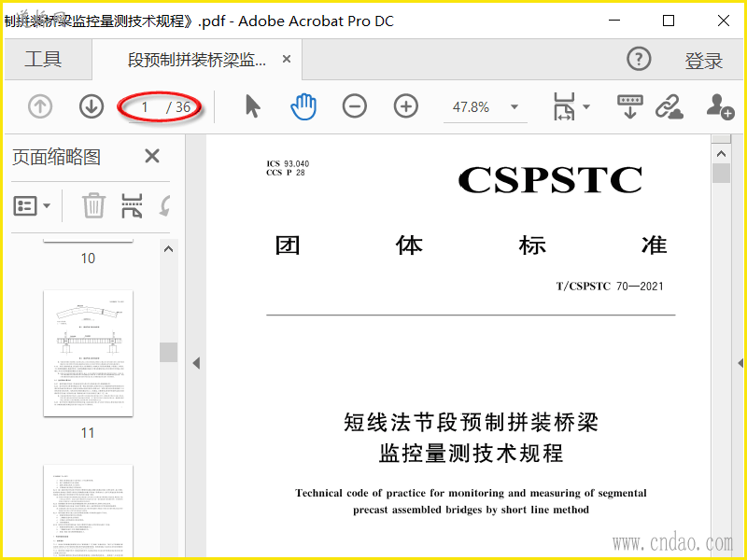
Task: Close the 页面缩略图 panel
Action: [152, 156]
